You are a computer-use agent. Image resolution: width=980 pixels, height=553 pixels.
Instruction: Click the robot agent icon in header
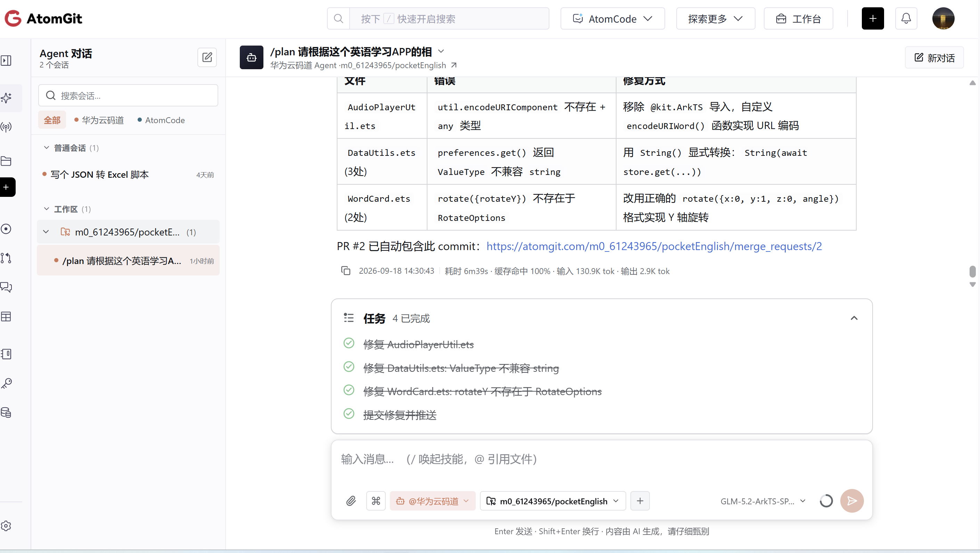[252, 57]
